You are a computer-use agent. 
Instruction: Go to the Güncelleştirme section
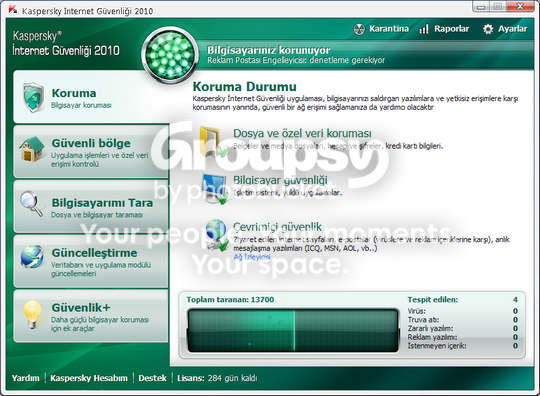click(91, 261)
